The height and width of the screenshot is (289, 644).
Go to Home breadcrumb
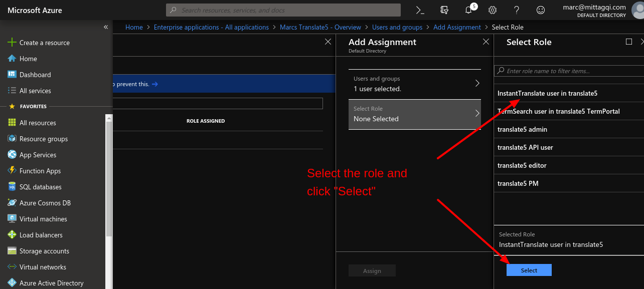tap(134, 27)
